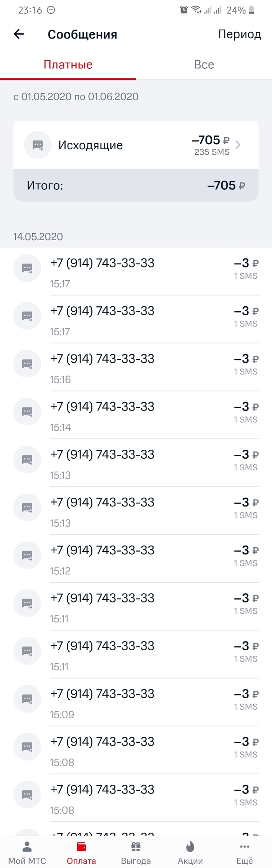Image resolution: width=272 pixels, height=868 pixels.
Task: Tap the back arrow icon
Action: pos(19,34)
